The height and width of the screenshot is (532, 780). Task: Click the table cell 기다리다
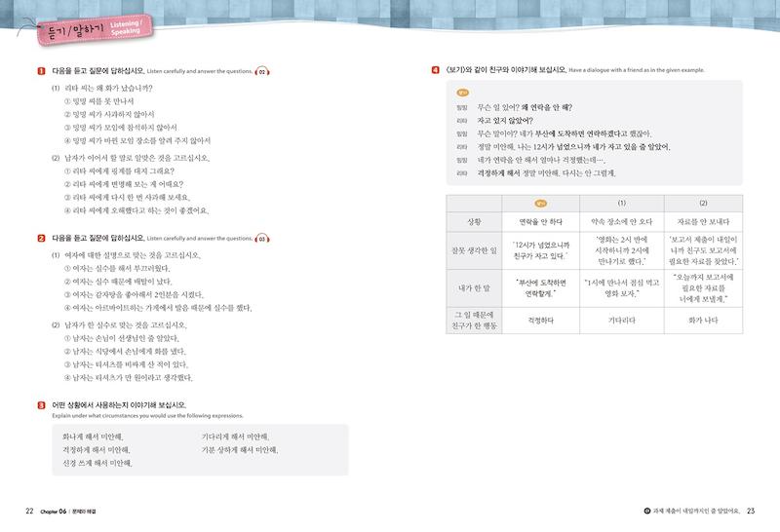pyautogui.click(x=622, y=321)
